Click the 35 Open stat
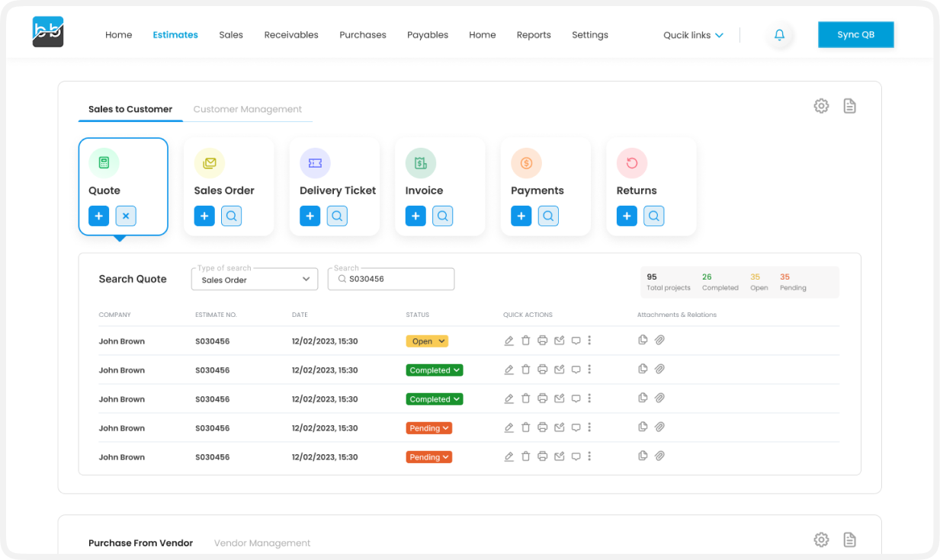Image resolution: width=940 pixels, height=560 pixels. tap(759, 282)
